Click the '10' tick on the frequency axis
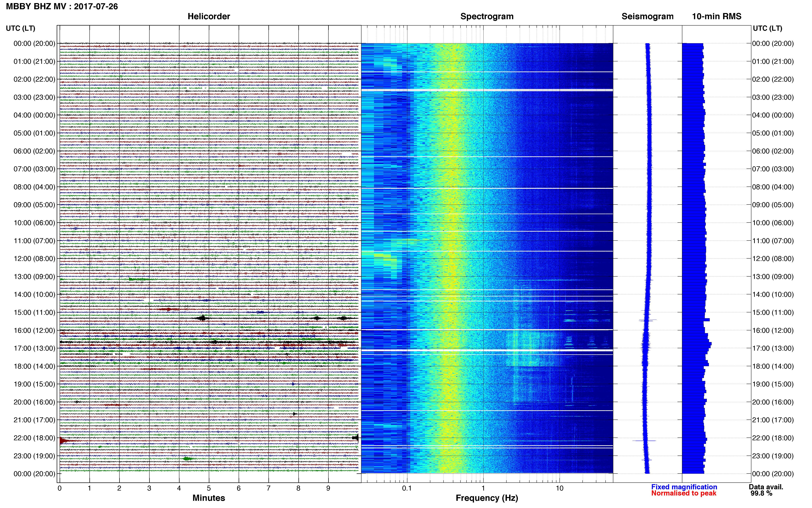Screen dimensions: 812x508 pos(559,488)
